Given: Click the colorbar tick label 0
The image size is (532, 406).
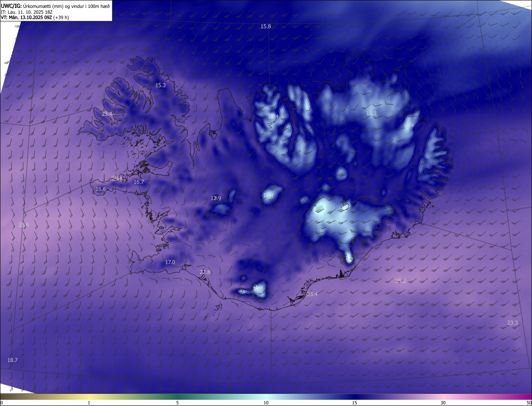Looking at the screenshot, I should 2,403.
